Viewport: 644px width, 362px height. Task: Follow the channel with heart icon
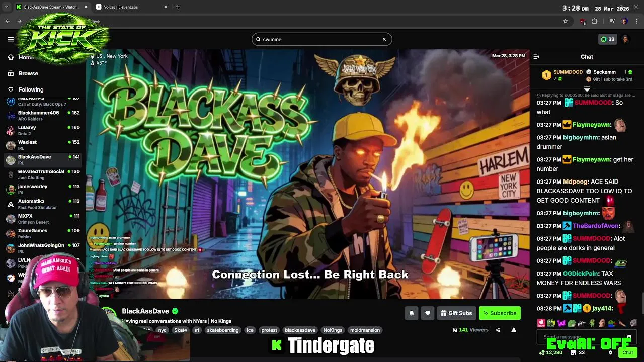click(428, 313)
